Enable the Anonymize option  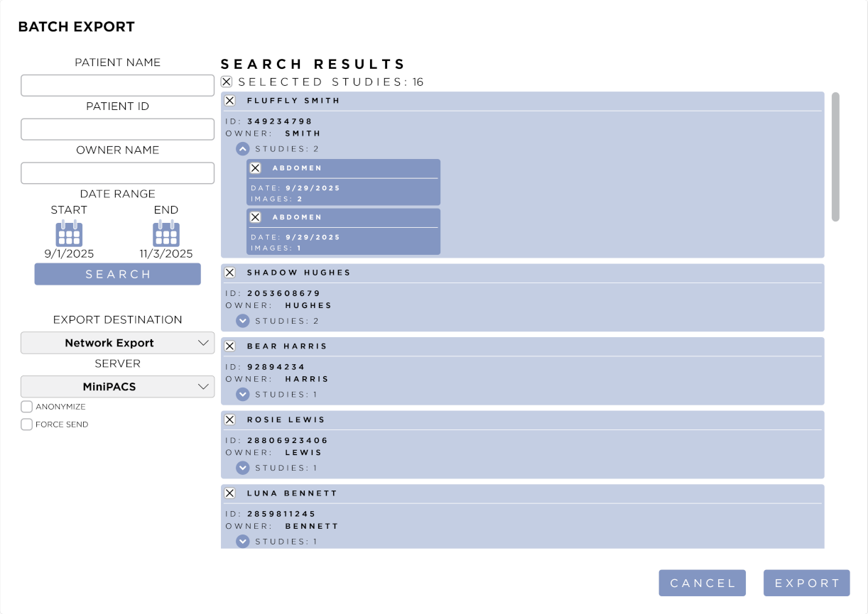tap(27, 407)
